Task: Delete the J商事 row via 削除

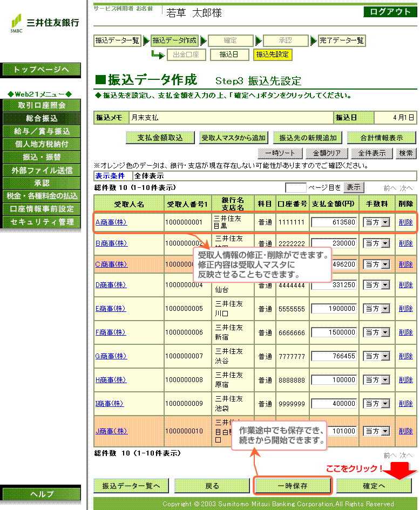Action: tap(405, 431)
